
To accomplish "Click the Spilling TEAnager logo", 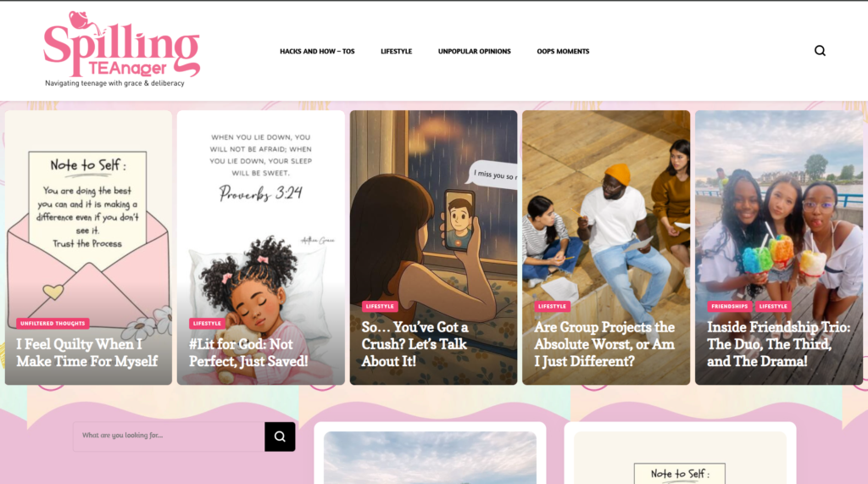I will (x=122, y=49).
